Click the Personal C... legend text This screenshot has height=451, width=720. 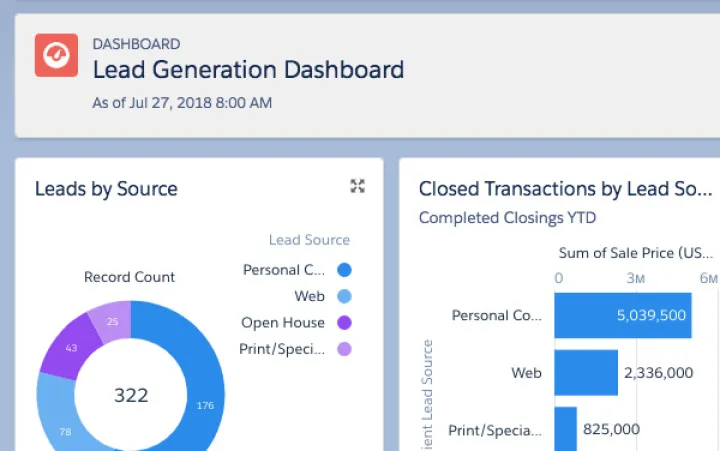click(x=284, y=270)
